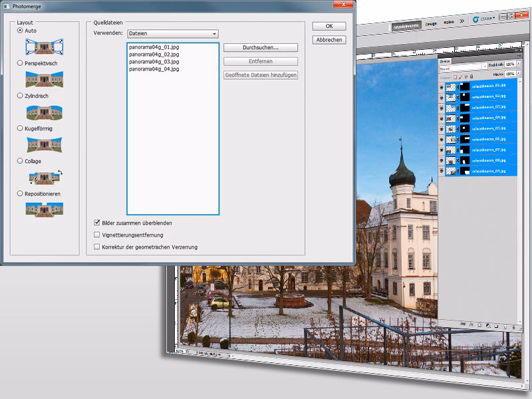
Task: Click the add layer mask icon
Action: [x=479, y=325]
